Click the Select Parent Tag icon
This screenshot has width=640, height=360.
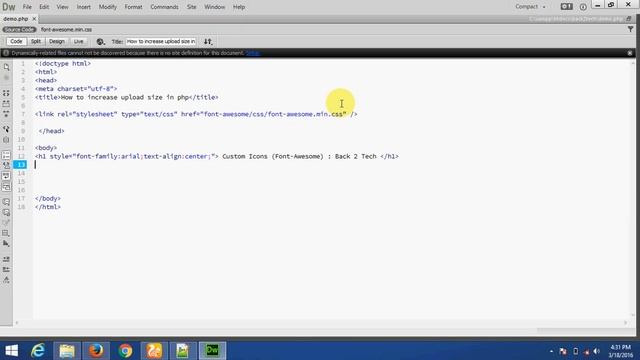[6, 129]
